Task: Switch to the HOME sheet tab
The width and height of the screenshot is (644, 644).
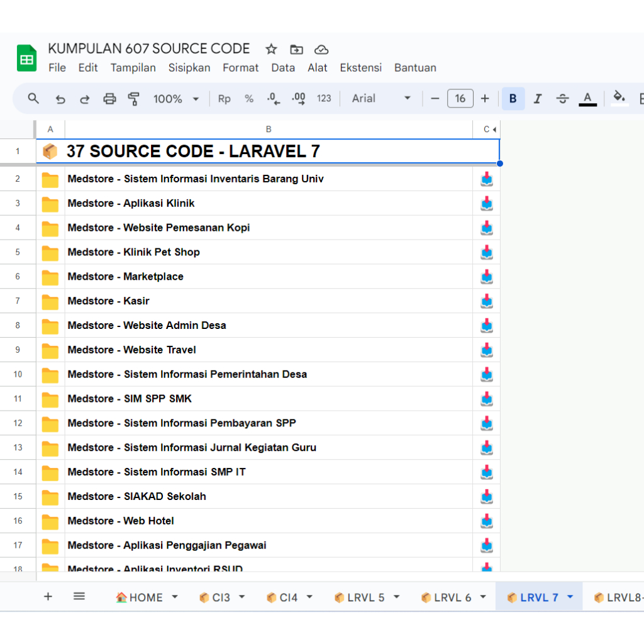Action: pos(140,597)
